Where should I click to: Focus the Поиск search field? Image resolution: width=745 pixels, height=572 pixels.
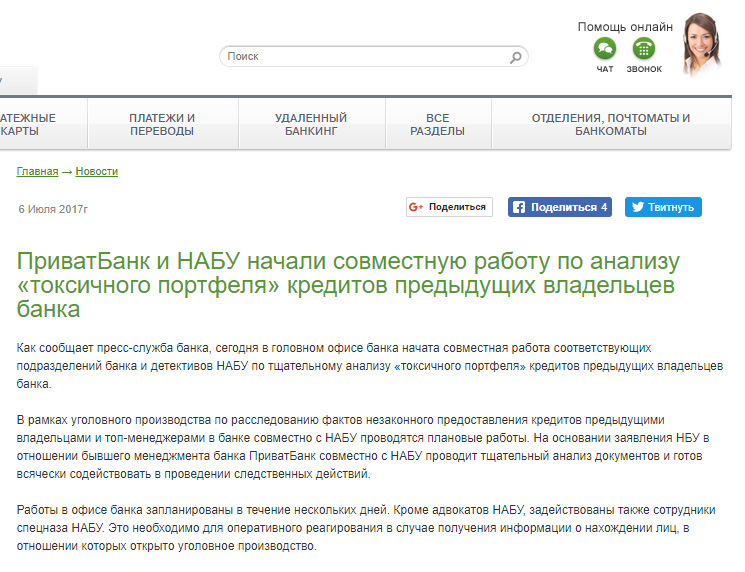[373, 57]
